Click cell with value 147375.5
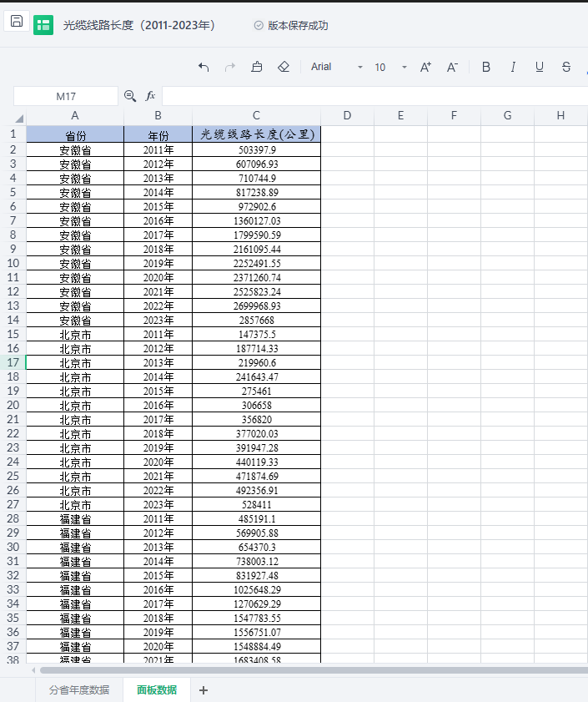Screen dimensions: 588x702 [256, 335]
